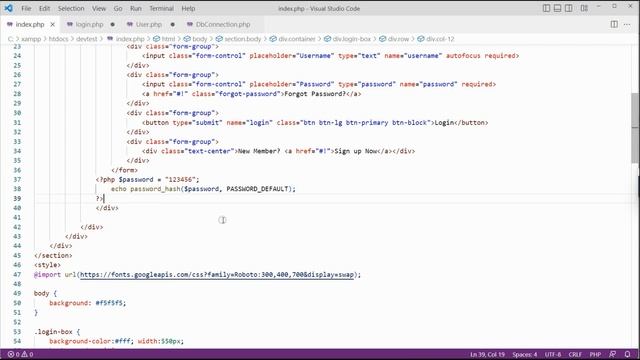Close the index.php tab
The width and height of the screenshot is (640, 360).
tap(53, 24)
